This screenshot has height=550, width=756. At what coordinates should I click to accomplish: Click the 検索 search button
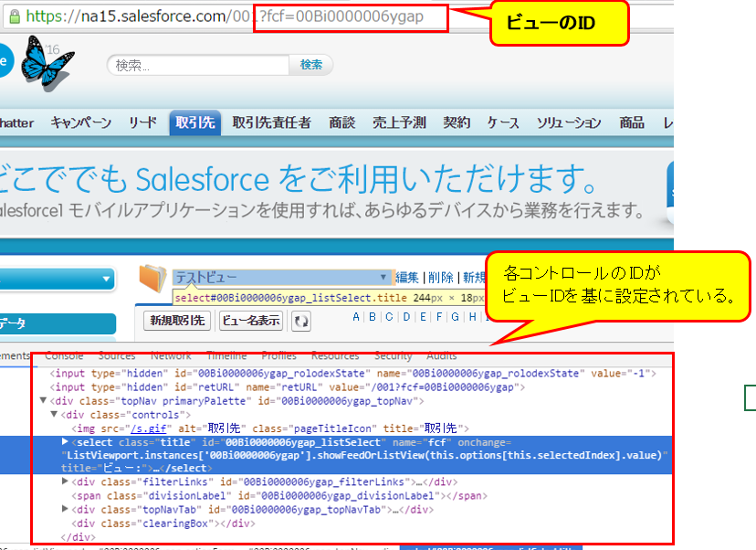coord(311,65)
